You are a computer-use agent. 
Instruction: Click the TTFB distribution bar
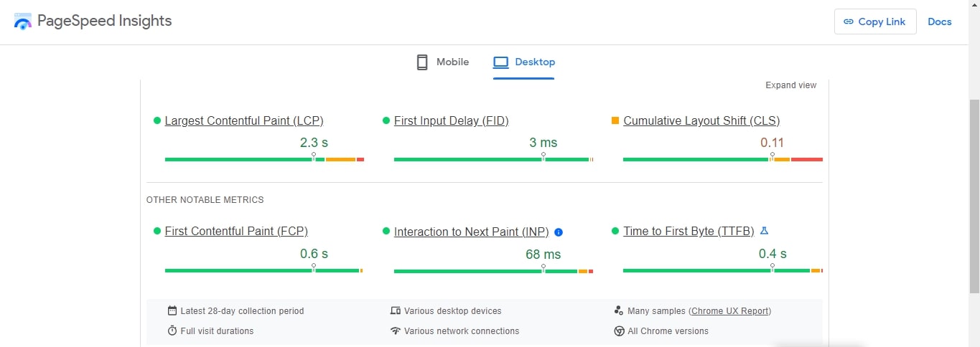pyautogui.click(x=723, y=270)
